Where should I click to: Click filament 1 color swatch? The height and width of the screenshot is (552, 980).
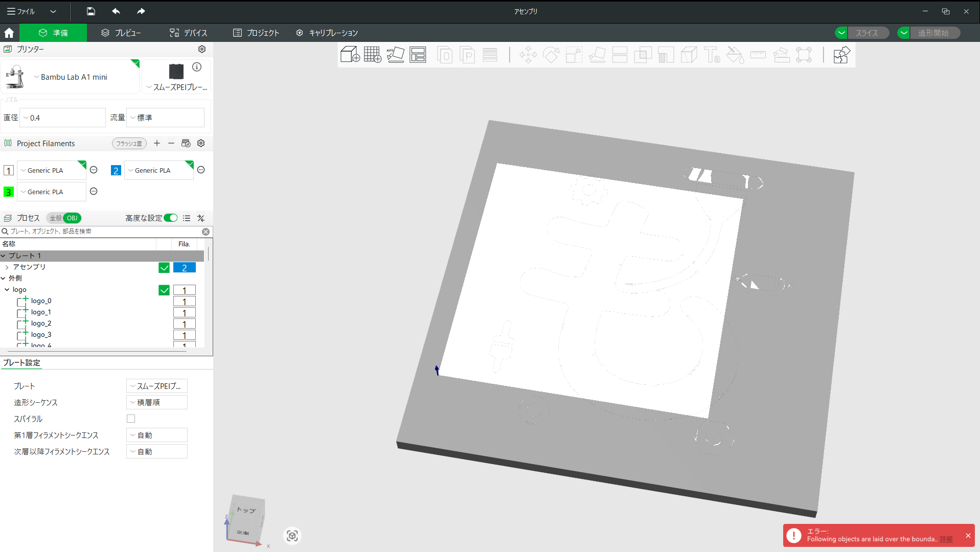tap(9, 170)
